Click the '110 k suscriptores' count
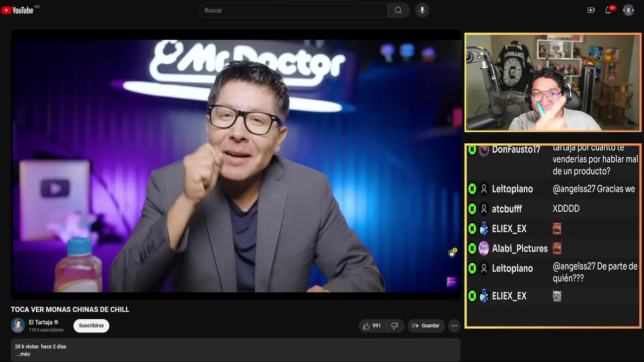Image resolution: width=644 pixels, height=362 pixels. coord(46,330)
